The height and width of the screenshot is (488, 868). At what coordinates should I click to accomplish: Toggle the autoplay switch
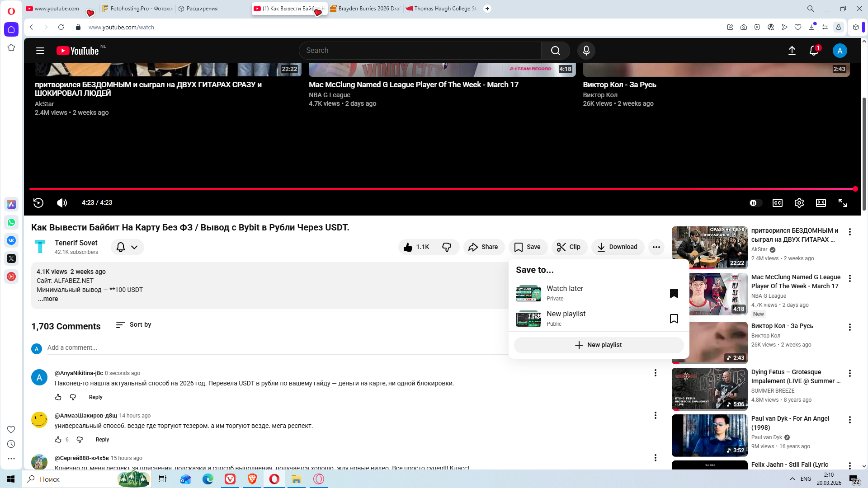click(x=755, y=203)
